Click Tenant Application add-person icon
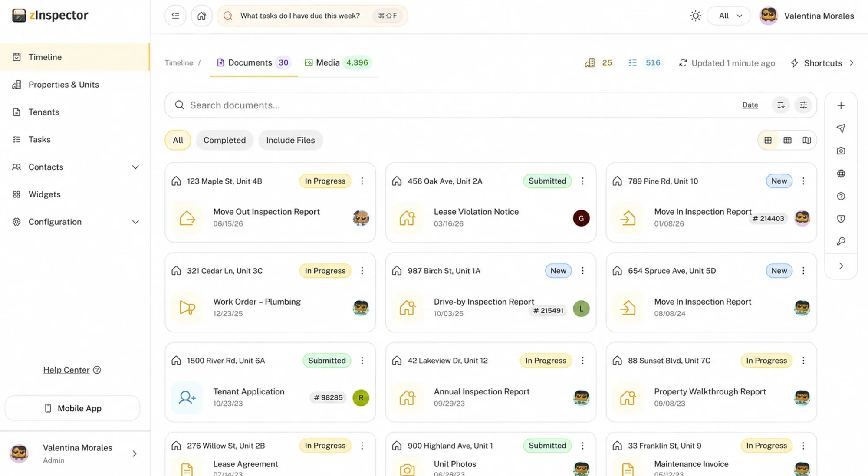This screenshot has width=868, height=476. coord(187,397)
